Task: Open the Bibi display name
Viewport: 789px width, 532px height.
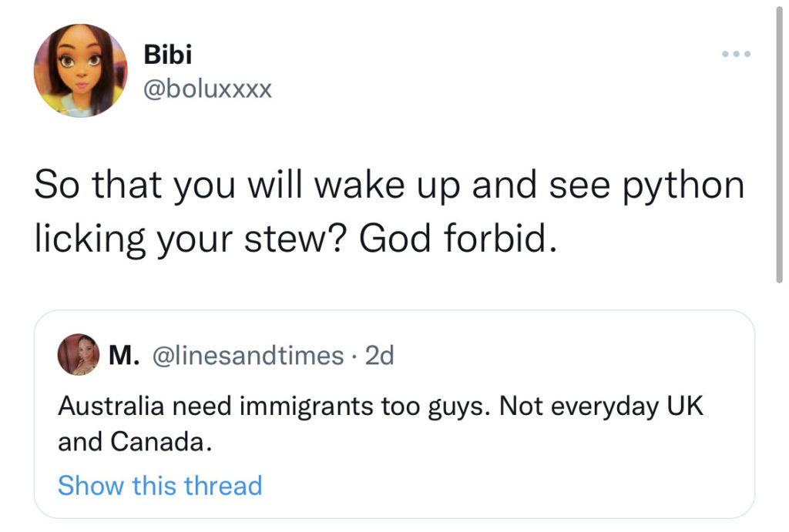Action: pyautogui.click(x=168, y=55)
